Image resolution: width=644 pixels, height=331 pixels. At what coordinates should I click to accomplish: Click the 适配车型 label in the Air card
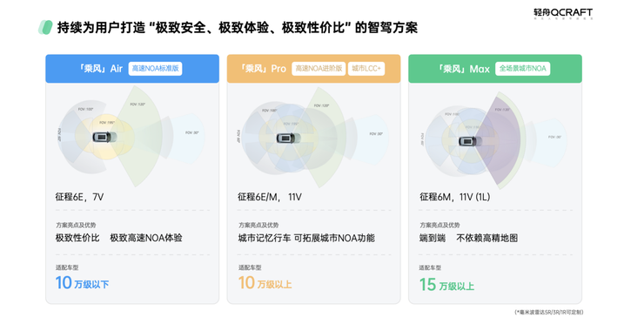click(x=67, y=267)
